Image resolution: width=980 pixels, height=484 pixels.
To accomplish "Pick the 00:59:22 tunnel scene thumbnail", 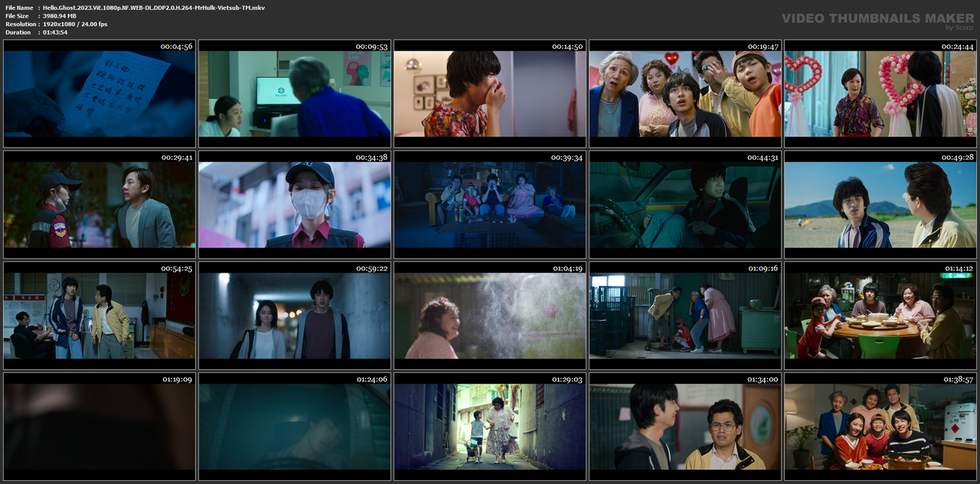I will [x=295, y=316].
